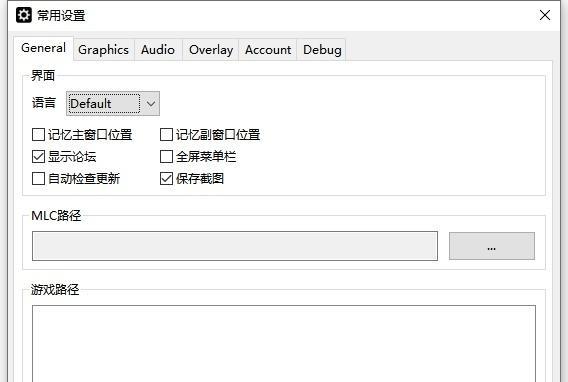The width and height of the screenshot is (568, 382).
Task: Open the Debug tab
Action: pos(322,50)
